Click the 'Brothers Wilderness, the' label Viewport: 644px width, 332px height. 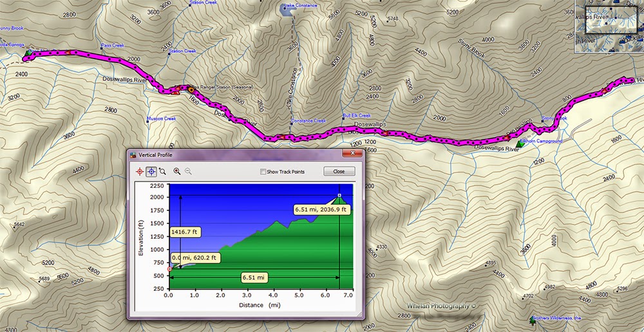pyautogui.click(x=556, y=318)
